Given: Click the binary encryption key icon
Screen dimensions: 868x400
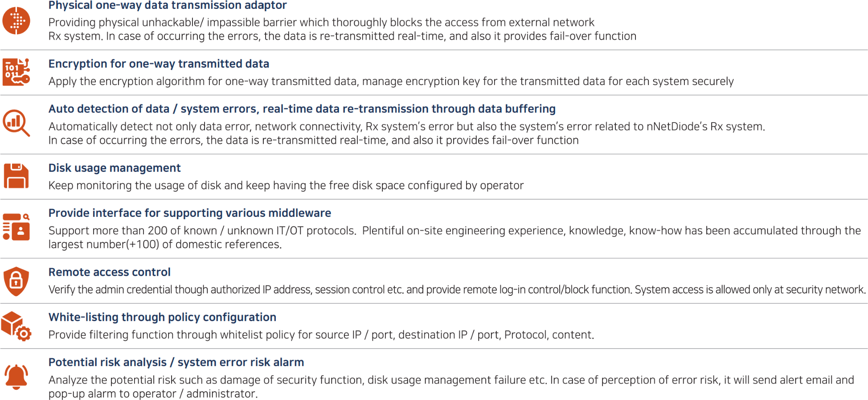Looking at the screenshot, I should pos(16,72).
